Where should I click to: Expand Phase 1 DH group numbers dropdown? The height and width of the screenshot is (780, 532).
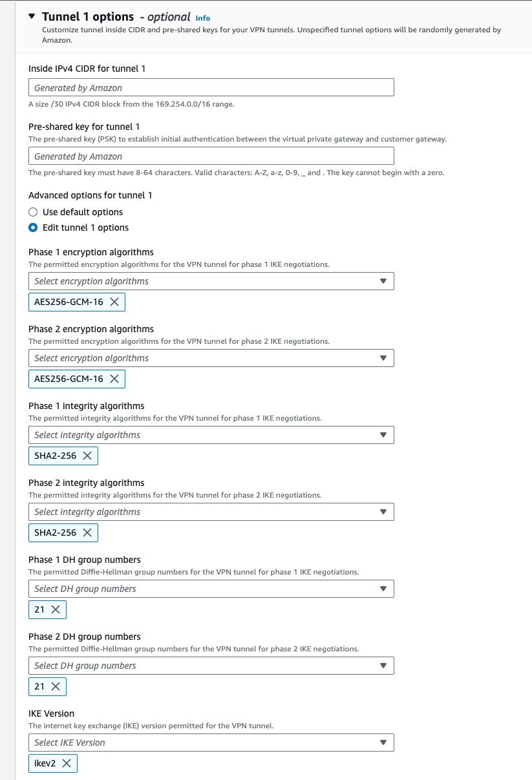pyautogui.click(x=211, y=589)
